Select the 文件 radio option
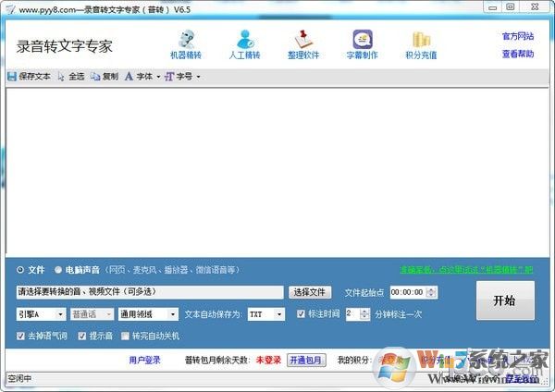Viewport: 555px width, 392px height. [x=20, y=270]
